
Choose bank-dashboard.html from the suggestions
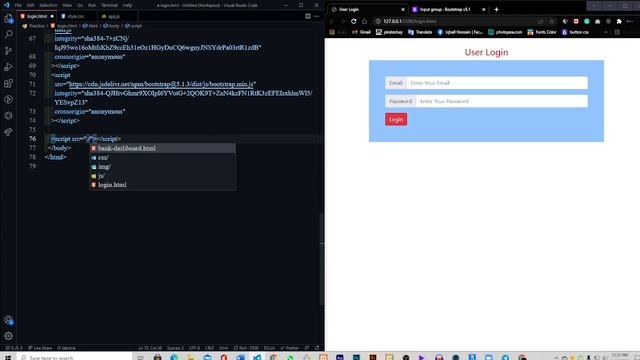coord(162,148)
